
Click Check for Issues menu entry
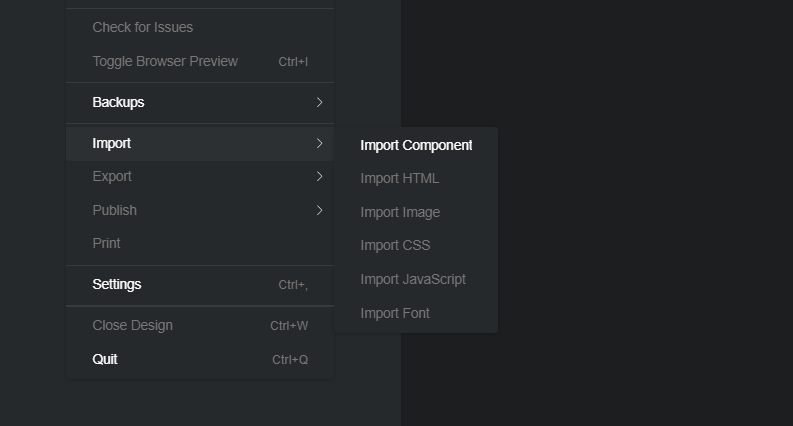(143, 27)
